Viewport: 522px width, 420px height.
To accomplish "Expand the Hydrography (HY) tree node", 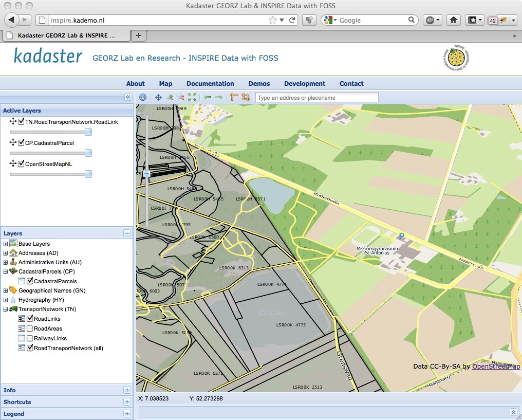I will pos(5,300).
